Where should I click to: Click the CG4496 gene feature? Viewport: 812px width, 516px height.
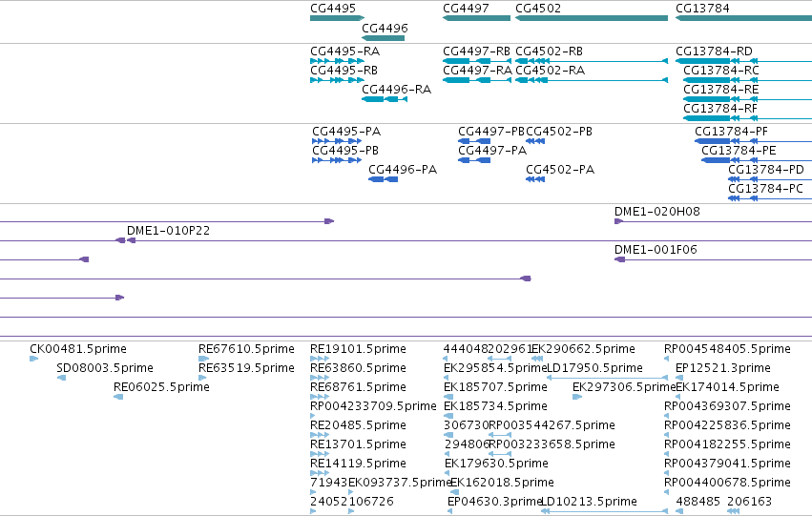pyautogui.click(x=383, y=38)
